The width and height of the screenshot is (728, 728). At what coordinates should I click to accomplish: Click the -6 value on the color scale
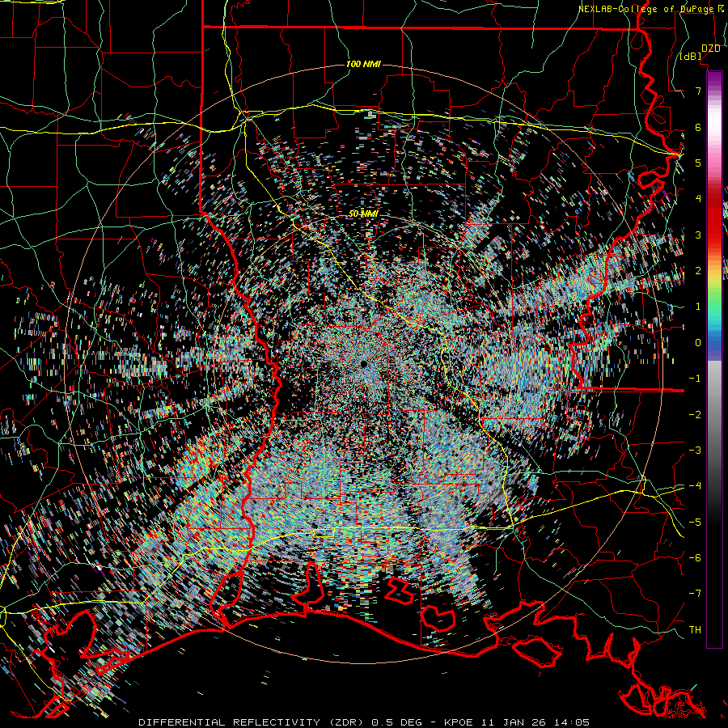[695, 558]
